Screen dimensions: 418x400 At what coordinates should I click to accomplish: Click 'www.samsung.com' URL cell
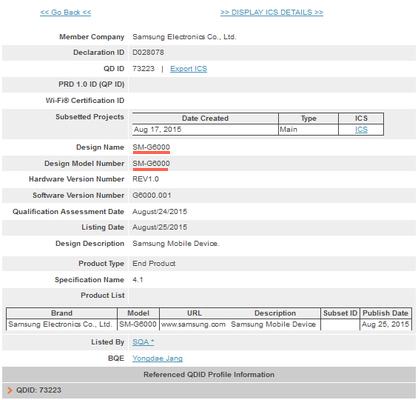tap(193, 324)
